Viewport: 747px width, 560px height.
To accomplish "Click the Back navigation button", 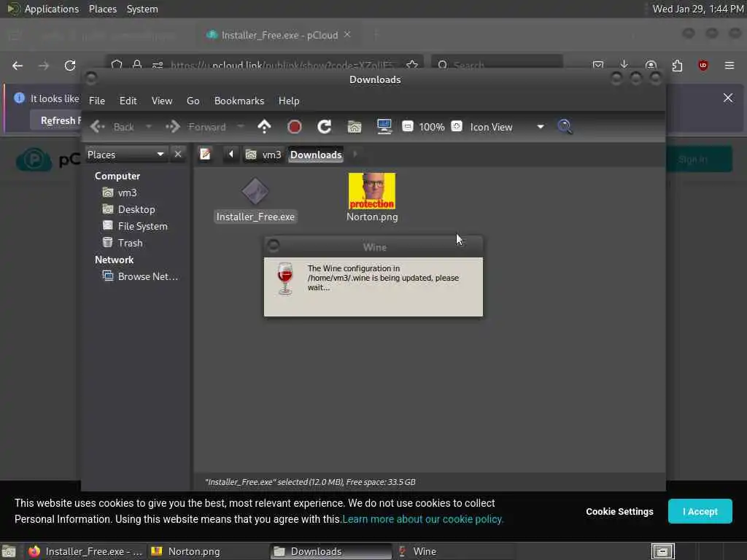I will point(113,127).
